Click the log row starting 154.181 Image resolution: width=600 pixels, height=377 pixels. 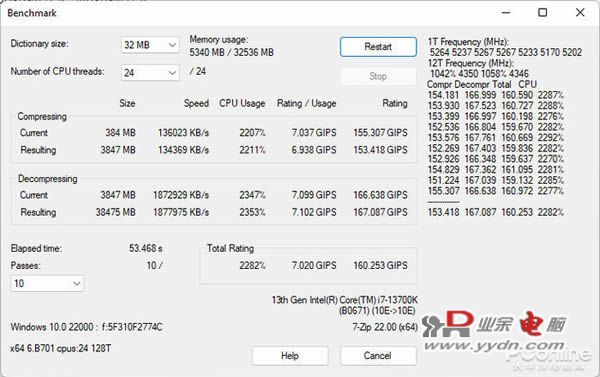496,95
